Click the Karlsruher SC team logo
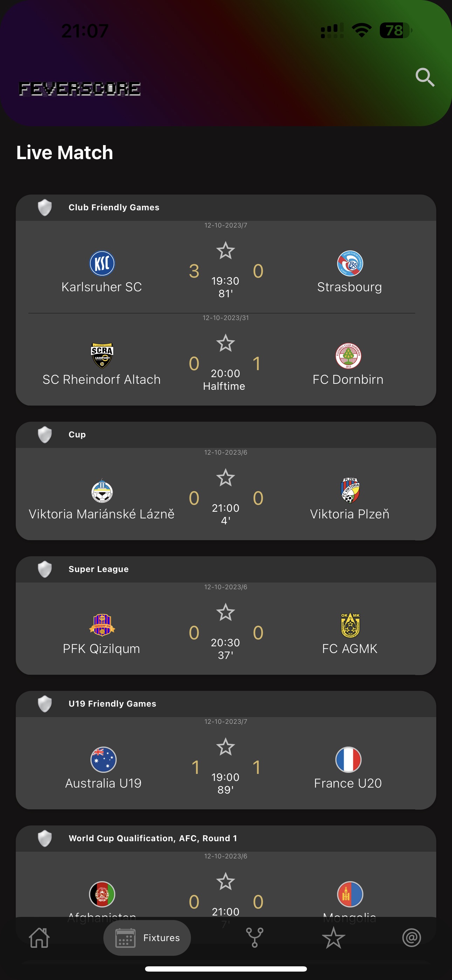452x980 pixels. coord(102,263)
